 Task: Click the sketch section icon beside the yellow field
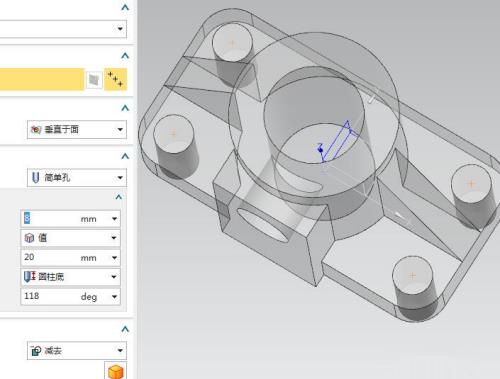click(x=94, y=80)
